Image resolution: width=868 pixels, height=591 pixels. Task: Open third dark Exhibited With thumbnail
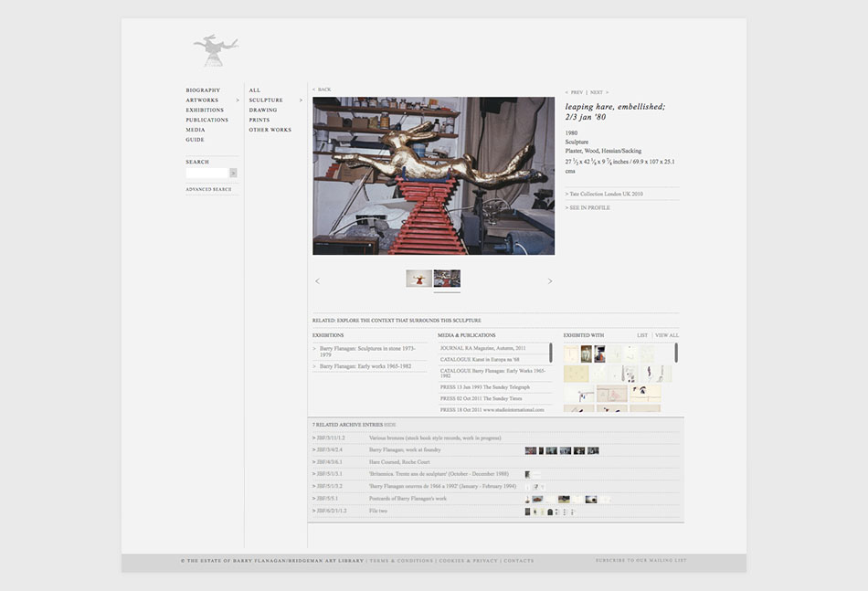[x=599, y=354]
